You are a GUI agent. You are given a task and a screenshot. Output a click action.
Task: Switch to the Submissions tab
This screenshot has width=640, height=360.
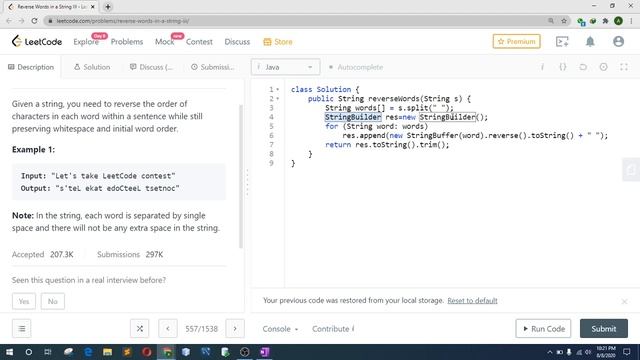[213, 67]
